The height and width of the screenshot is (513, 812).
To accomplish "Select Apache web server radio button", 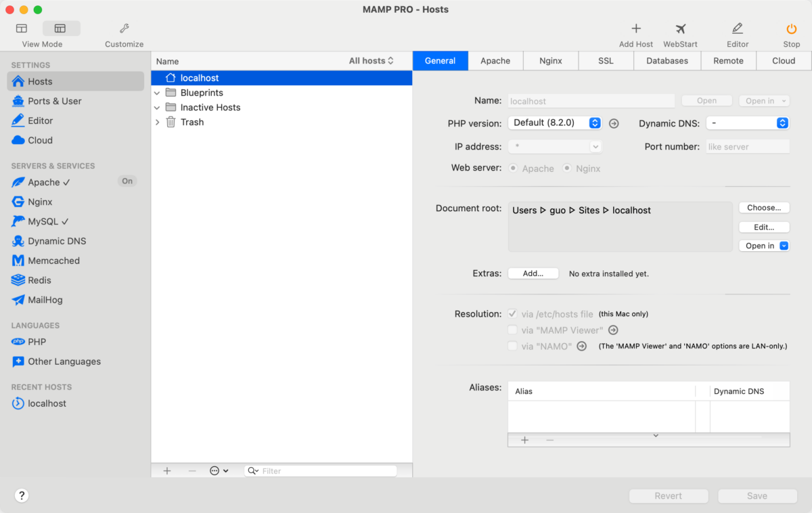I will 514,169.
